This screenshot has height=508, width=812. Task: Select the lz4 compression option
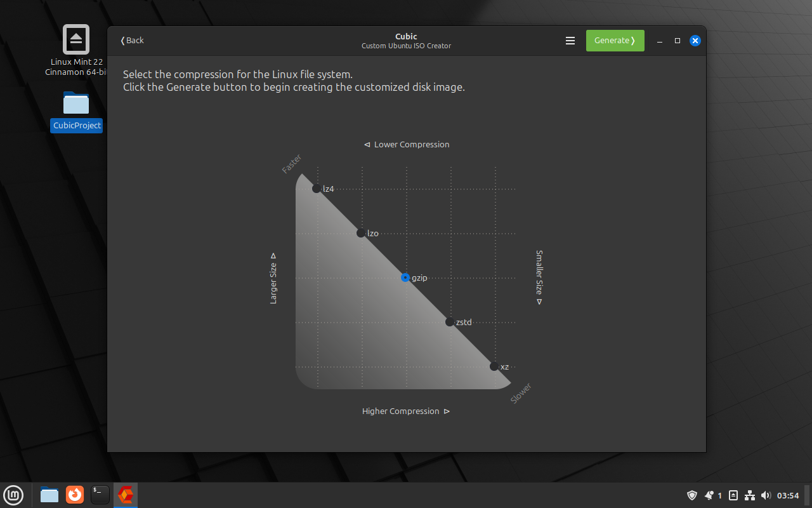coord(317,189)
